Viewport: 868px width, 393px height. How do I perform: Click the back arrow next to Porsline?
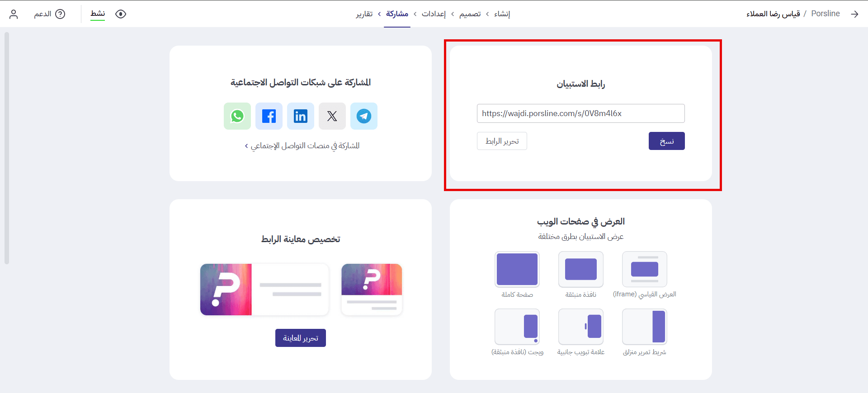(854, 14)
